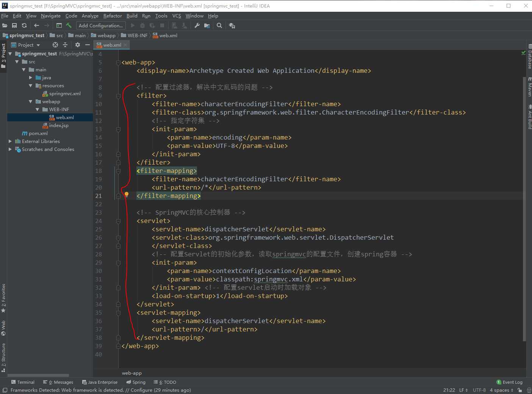Screen dimensions: 532x394
Task: Click the WEB-INF breadcrumb in navigation bar
Action: pyautogui.click(x=134, y=36)
